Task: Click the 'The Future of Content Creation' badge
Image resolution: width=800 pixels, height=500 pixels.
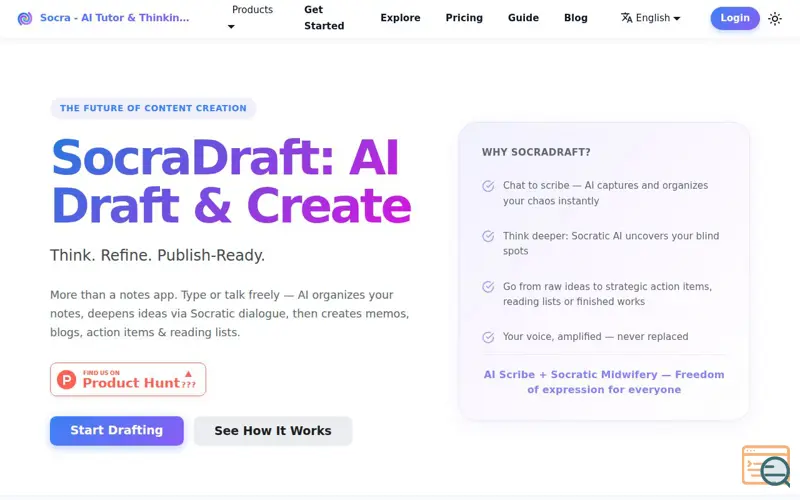Action: tap(153, 108)
